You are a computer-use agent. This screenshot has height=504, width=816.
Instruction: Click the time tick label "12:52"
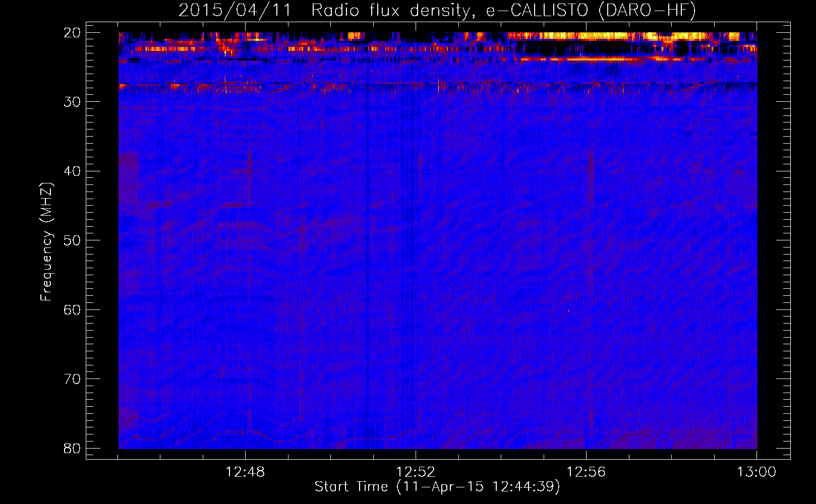[416, 472]
